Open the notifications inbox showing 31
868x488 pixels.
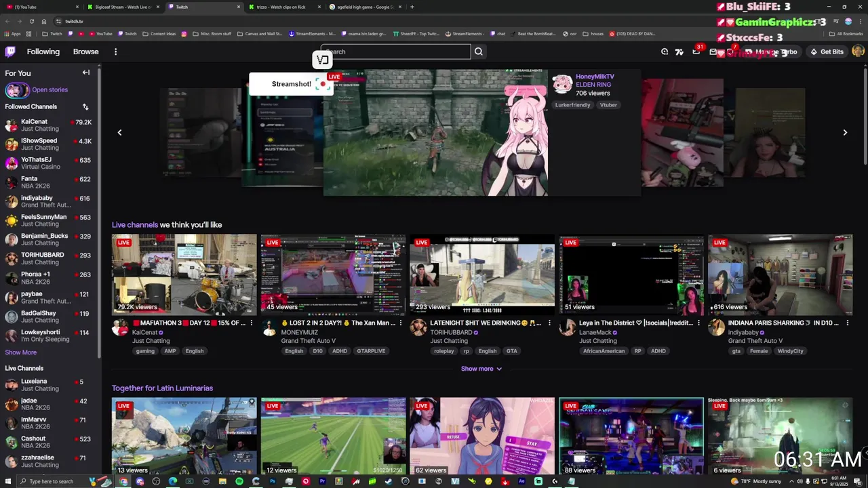pos(696,52)
